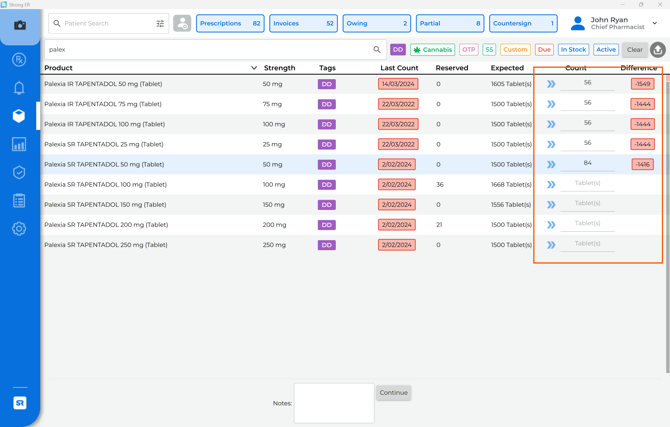Open the settings gear in sidebar
Viewport: 670px width, 427px height.
pyautogui.click(x=19, y=229)
